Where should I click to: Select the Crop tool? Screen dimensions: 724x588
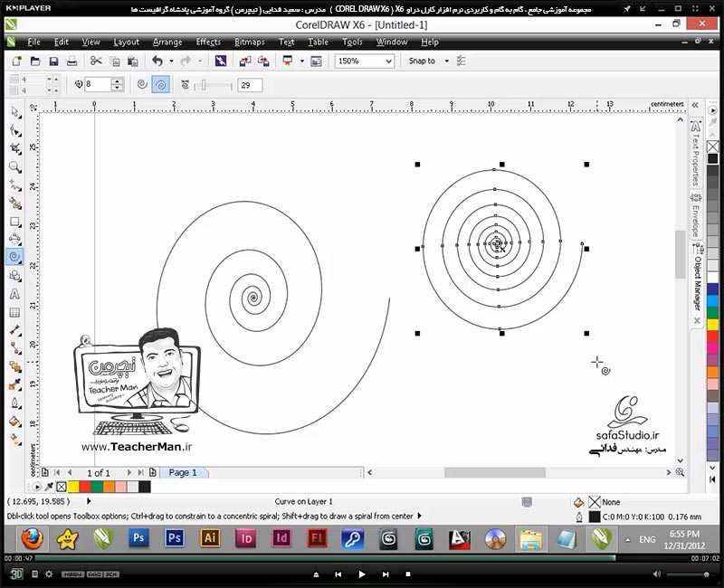tap(14, 148)
